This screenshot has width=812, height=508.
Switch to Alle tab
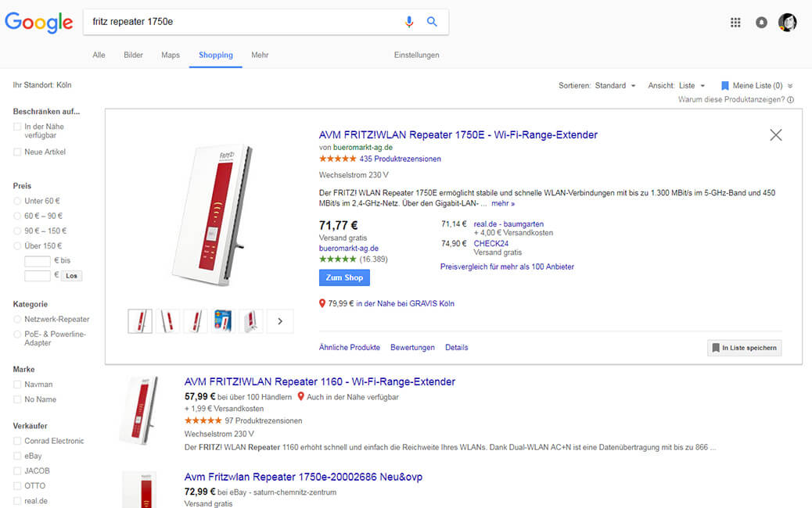pos(99,55)
